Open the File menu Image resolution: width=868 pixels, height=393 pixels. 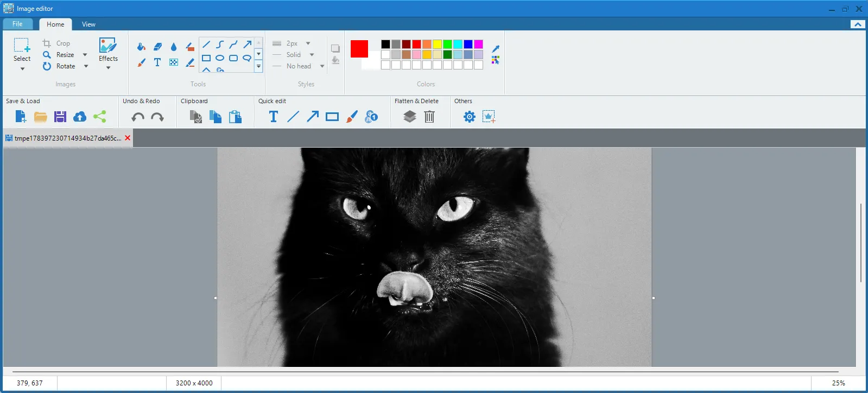pos(17,24)
